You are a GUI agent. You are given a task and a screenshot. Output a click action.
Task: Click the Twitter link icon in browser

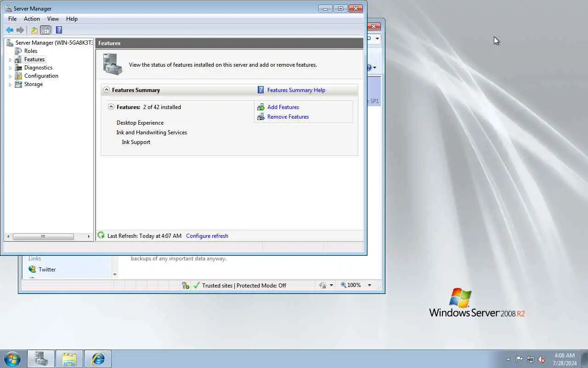point(32,269)
